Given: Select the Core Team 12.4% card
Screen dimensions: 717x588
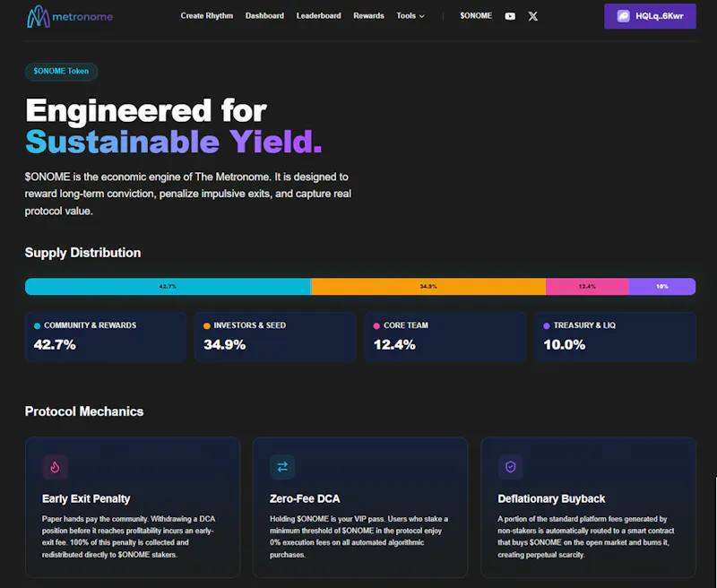Looking at the screenshot, I should 445,337.
